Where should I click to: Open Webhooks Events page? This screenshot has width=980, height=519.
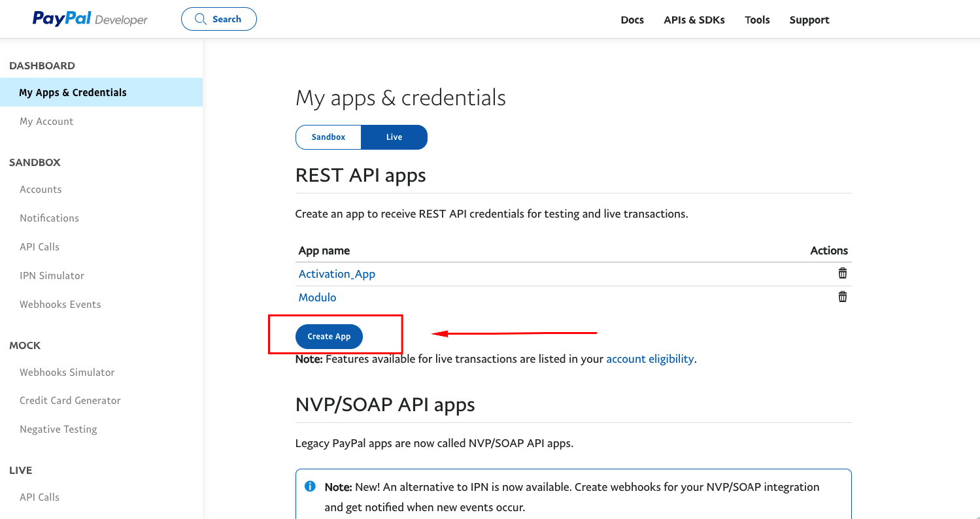[x=60, y=304]
